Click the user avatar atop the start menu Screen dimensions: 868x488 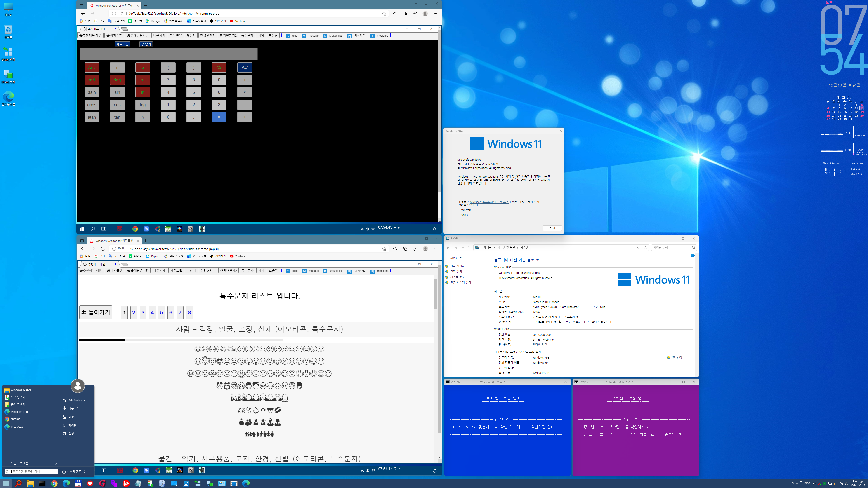coord(78,386)
